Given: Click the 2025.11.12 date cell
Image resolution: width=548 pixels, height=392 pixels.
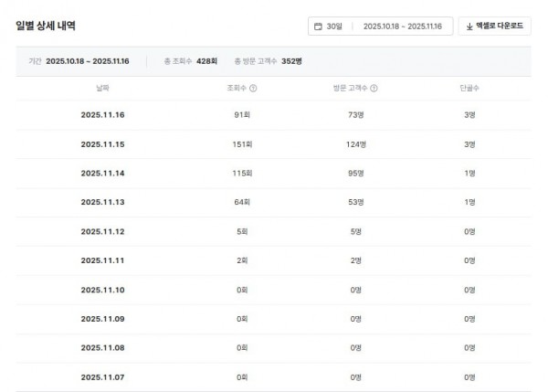Looking at the screenshot, I should tap(104, 231).
